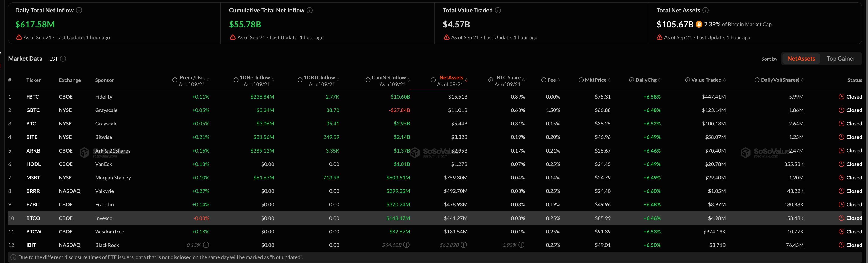This screenshot has width=868, height=263.
Task: Click info icon beside IBIT's 3.92% share
Action: pos(521,245)
